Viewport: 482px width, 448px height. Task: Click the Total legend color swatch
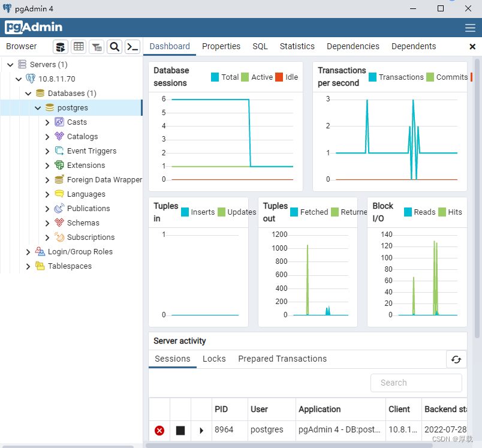tap(215, 77)
